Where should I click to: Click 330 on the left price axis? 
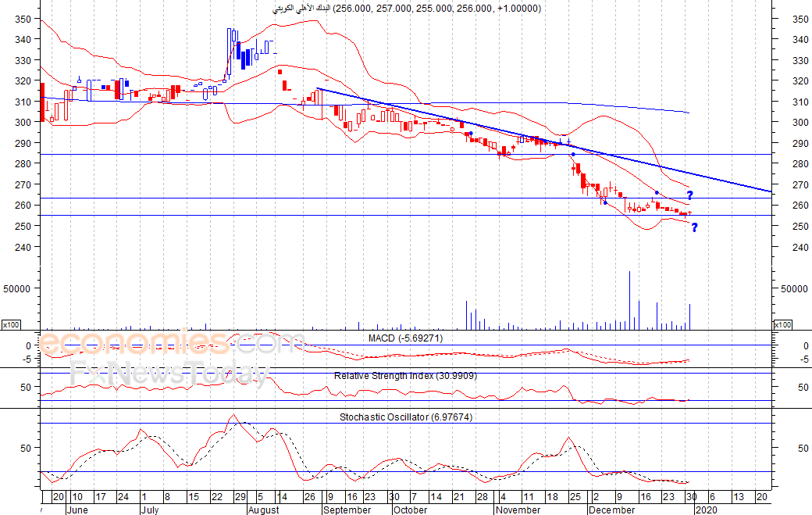(x=23, y=61)
